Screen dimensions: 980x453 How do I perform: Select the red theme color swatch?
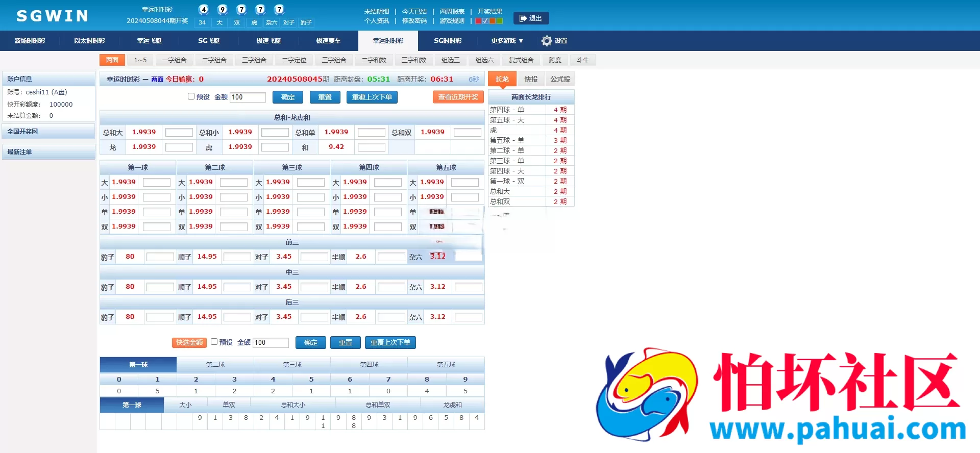pos(478,21)
